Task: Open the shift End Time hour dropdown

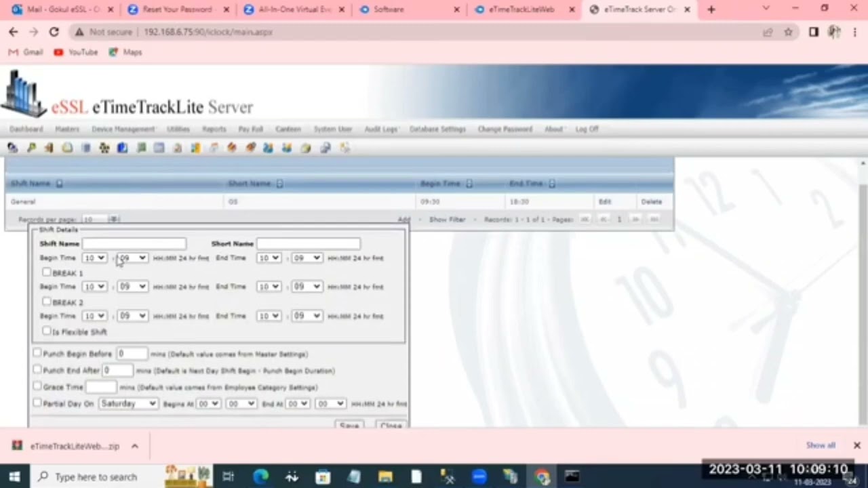Action: tap(269, 258)
